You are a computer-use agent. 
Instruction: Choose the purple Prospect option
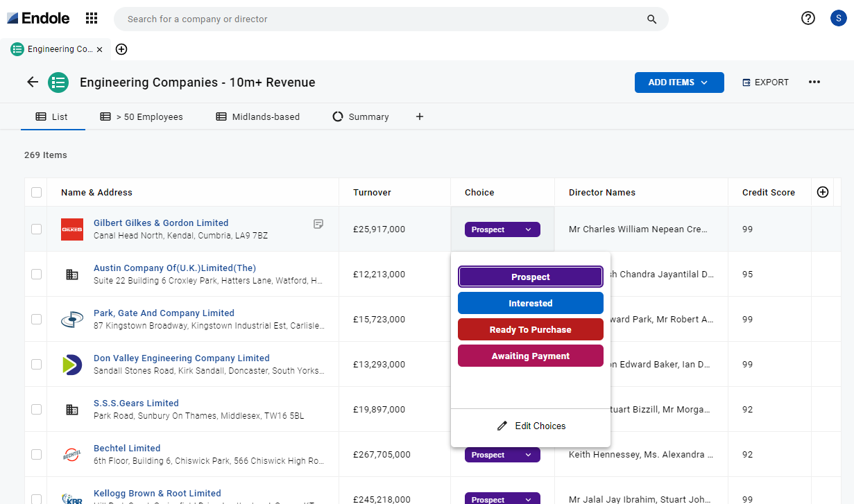coord(531,277)
